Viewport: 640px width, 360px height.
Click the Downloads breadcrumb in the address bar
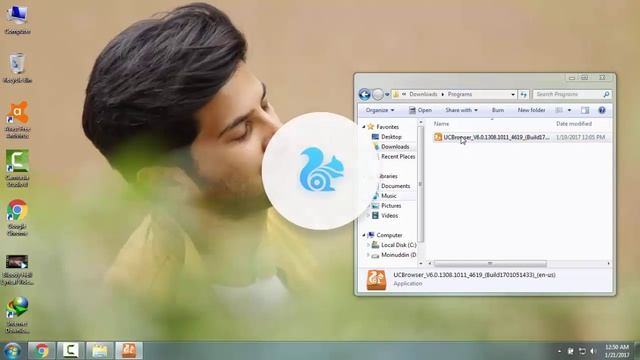(423, 94)
